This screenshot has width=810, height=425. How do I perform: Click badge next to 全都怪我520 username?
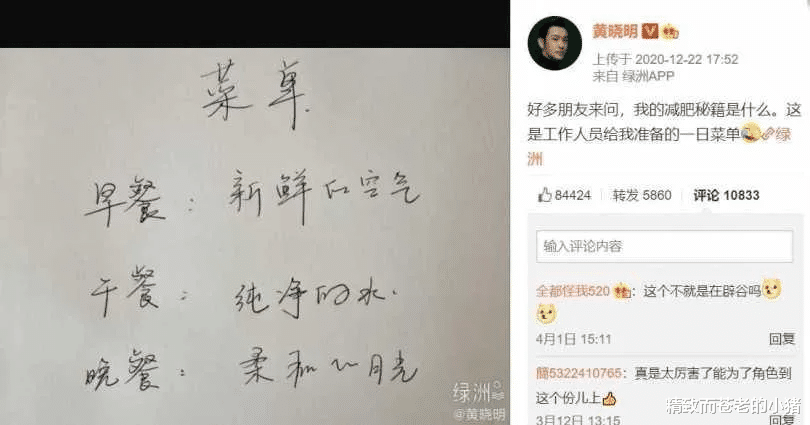tap(622, 291)
